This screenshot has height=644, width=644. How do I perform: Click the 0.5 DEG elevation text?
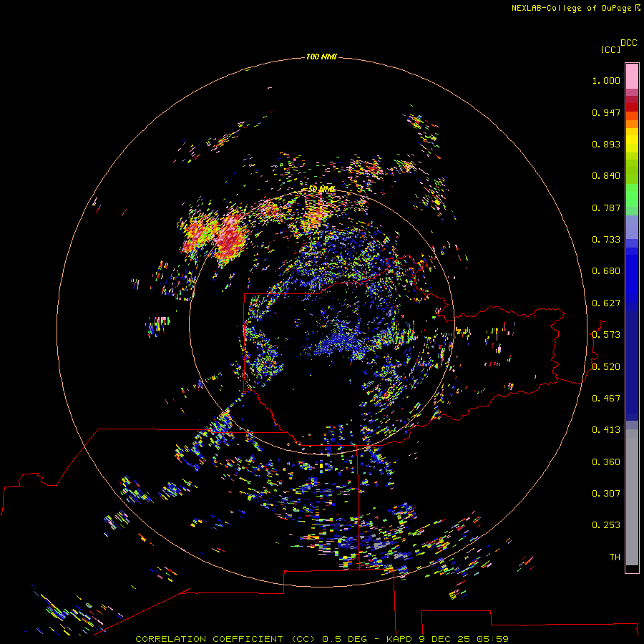point(344,639)
